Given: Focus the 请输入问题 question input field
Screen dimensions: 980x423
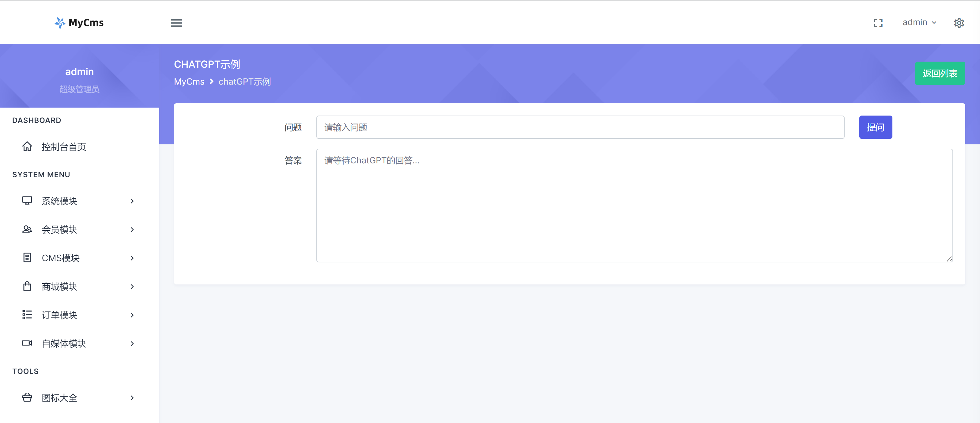Looking at the screenshot, I should click(x=580, y=128).
